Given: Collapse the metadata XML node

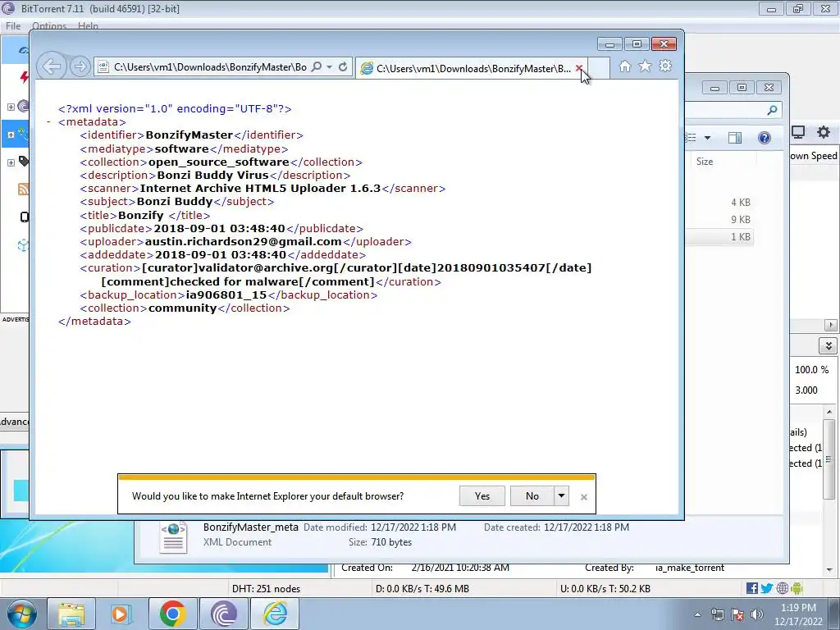Looking at the screenshot, I should 48,122.
